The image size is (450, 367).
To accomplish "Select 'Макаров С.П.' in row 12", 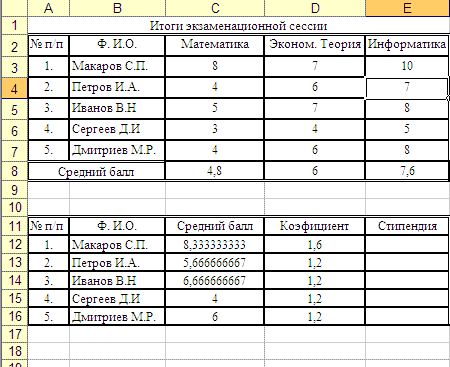I will pyautogui.click(x=117, y=245).
